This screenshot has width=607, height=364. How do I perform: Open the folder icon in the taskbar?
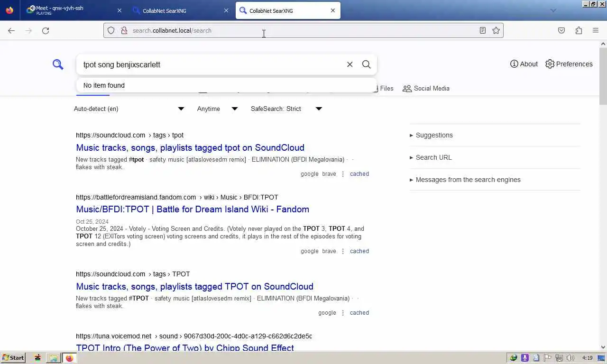[54, 358]
